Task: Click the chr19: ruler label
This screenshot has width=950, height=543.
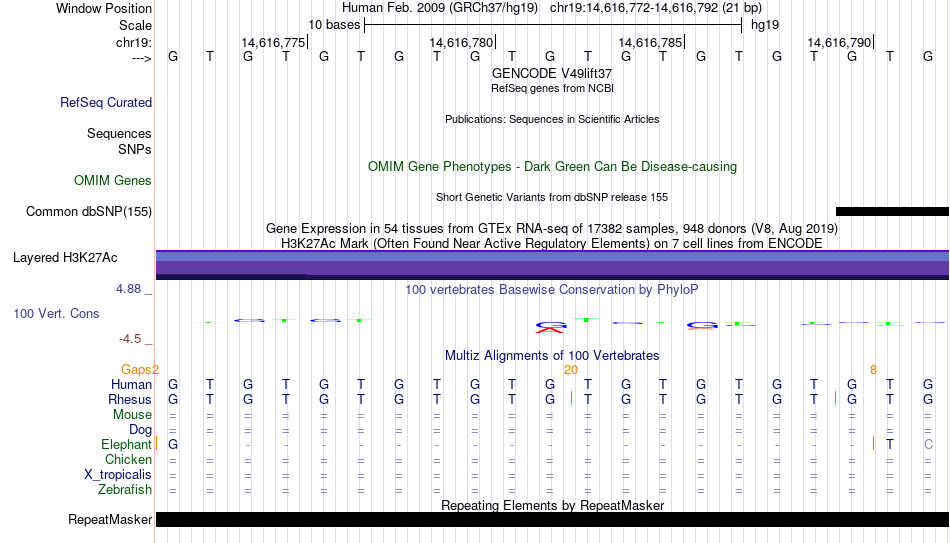Action: pos(134,42)
